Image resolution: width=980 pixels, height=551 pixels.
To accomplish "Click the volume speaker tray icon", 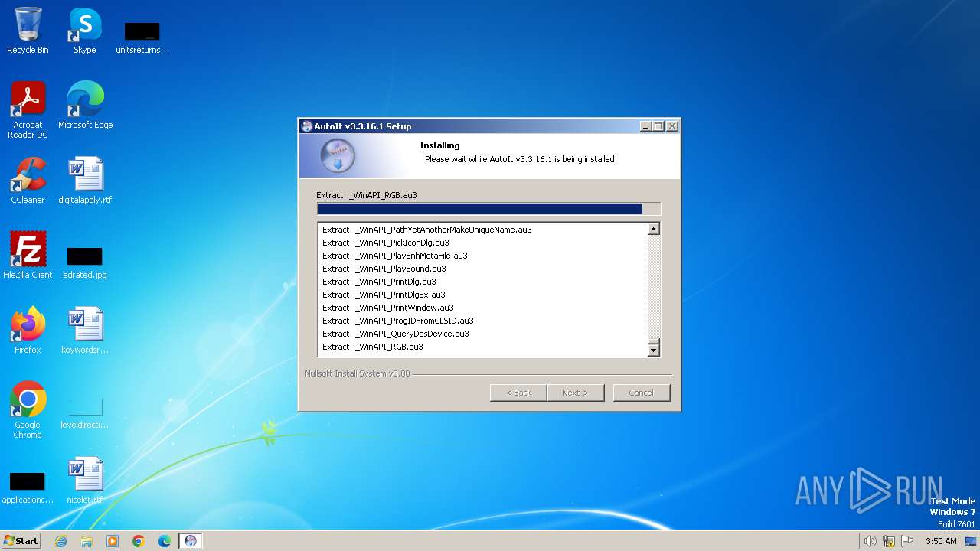I will click(870, 541).
